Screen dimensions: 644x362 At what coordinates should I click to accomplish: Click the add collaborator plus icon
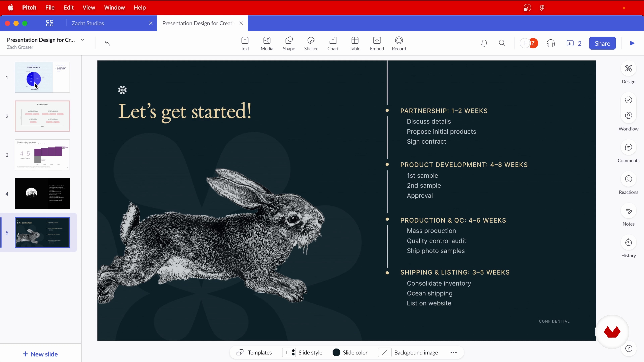pos(524,43)
